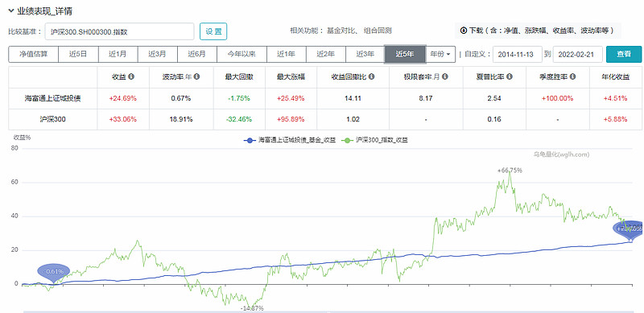The width and height of the screenshot is (644, 313).
Task: Click the -0.61% chart marker bubble
Action: tap(54, 271)
